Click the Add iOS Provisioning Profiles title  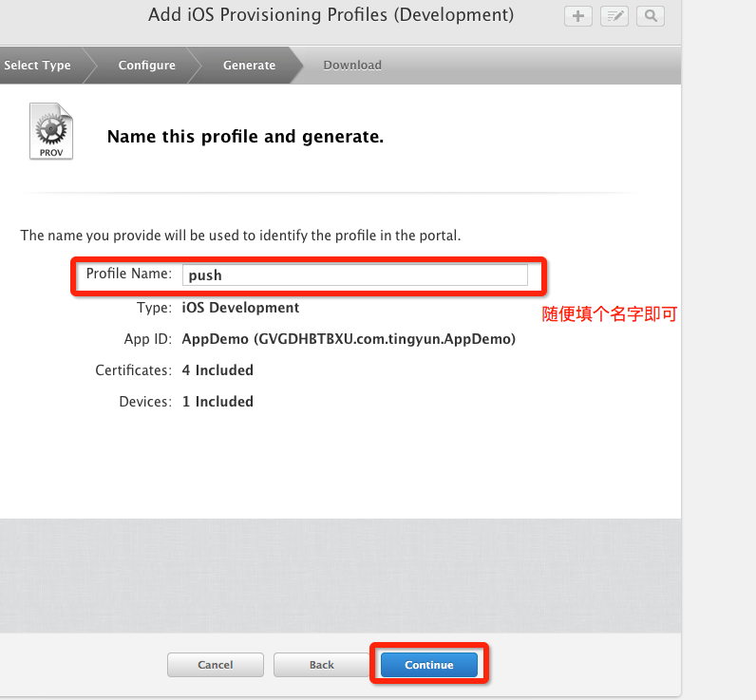331,15
